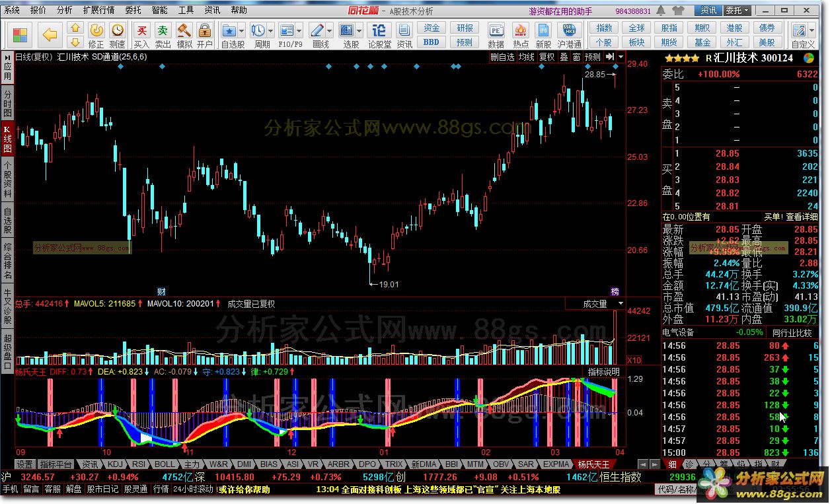Toggle the 应用 sidebar expander
830x504 pixels.
(7, 67)
